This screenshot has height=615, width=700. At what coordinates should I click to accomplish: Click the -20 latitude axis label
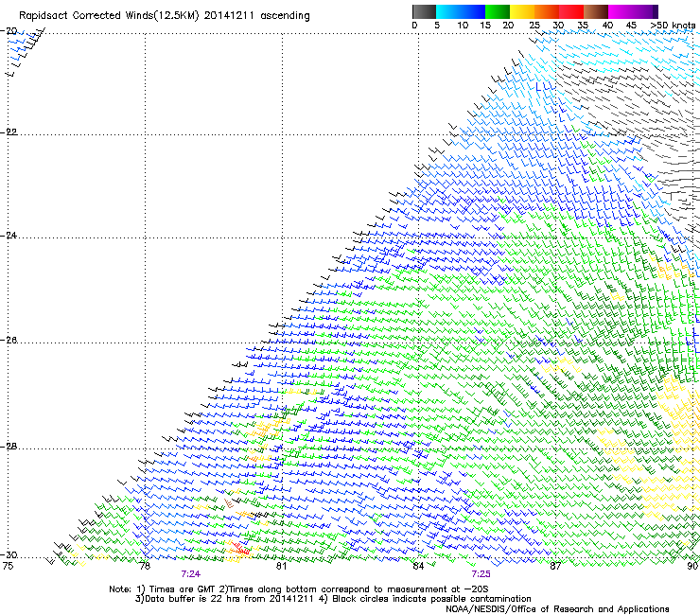pyautogui.click(x=9, y=31)
